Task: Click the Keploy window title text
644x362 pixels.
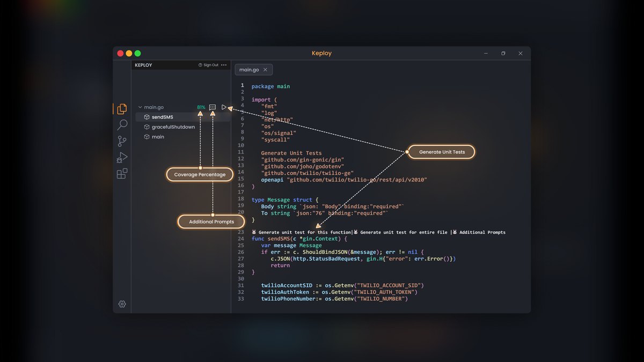Action: click(x=321, y=53)
